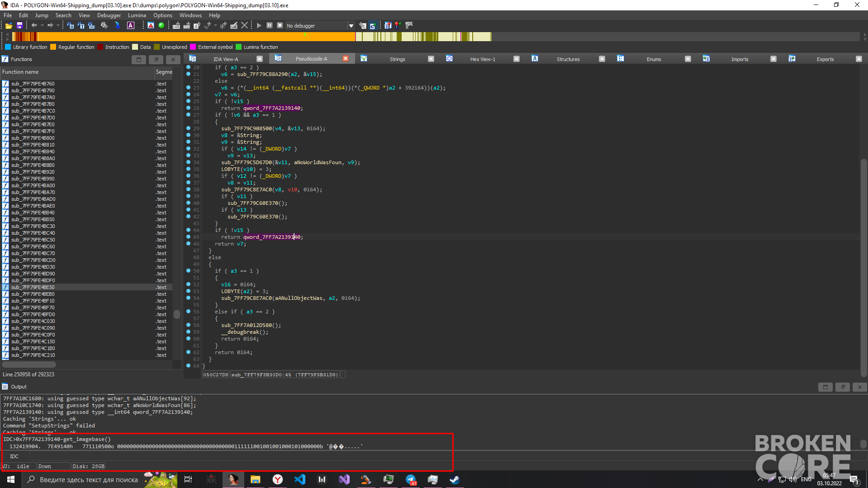Toggle breakpoint dot on pseudocode line 45

[189, 237]
